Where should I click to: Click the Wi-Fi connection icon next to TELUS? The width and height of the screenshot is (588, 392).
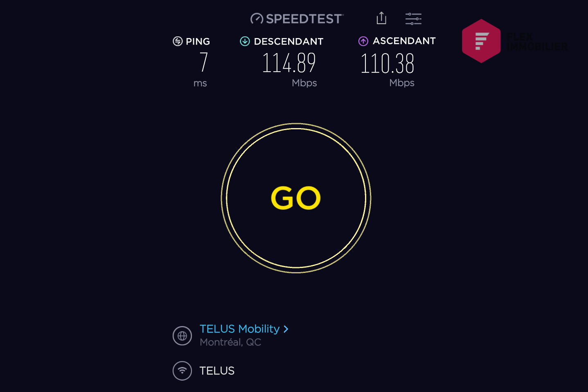(x=182, y=371)
